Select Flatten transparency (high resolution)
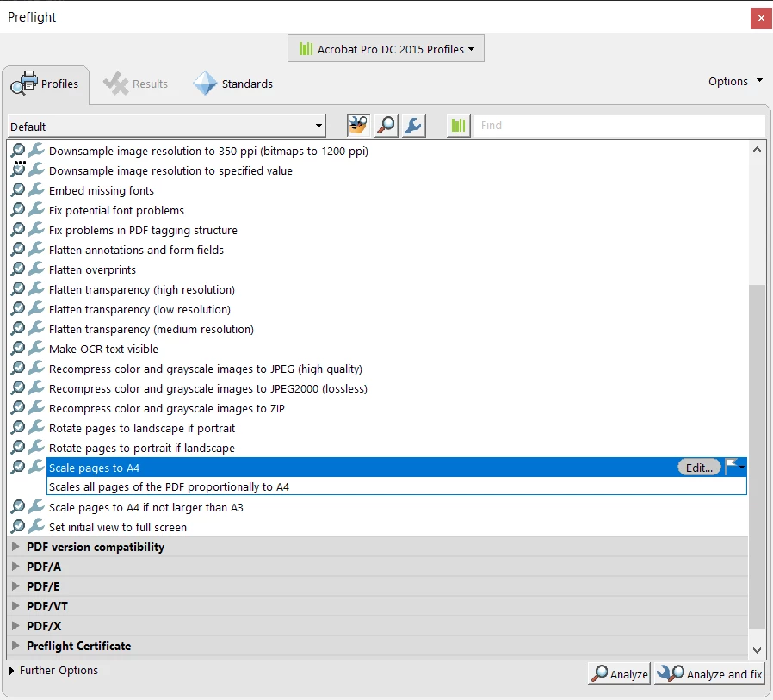 [x=142, y=289]
